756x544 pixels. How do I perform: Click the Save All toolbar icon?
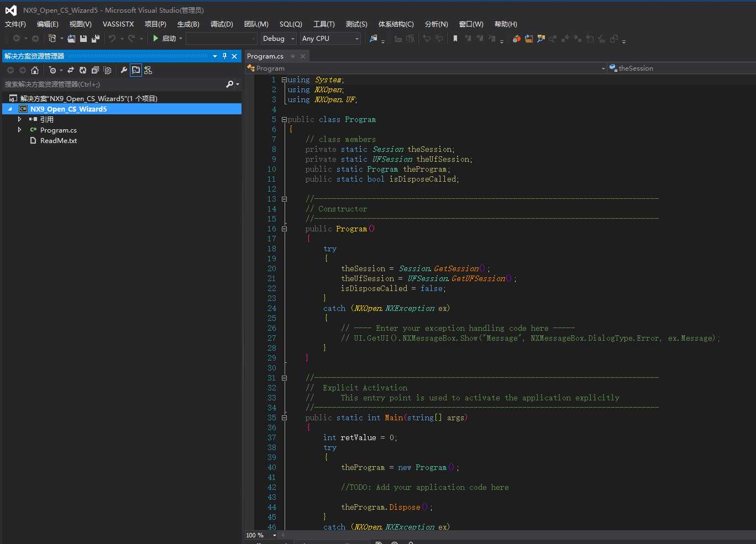[x=95, y=39]
